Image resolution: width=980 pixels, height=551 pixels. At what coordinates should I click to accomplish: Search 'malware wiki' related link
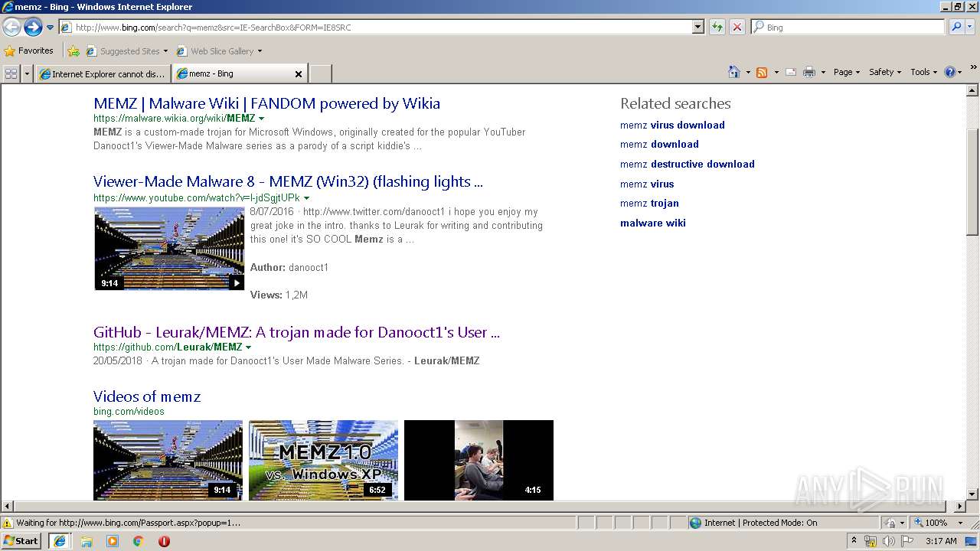click(x=653, y=223)
